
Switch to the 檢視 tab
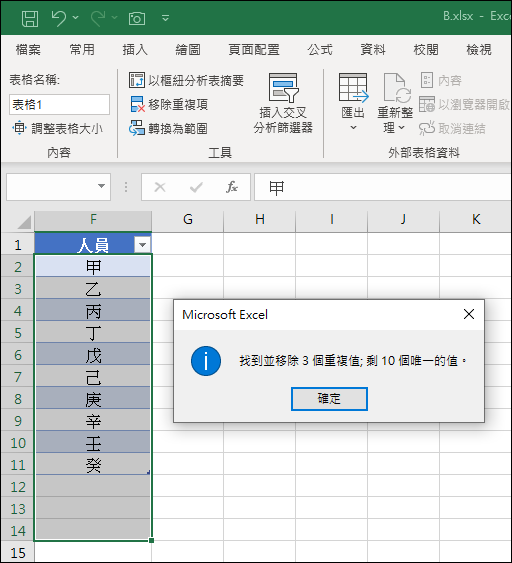coord(479,50)
